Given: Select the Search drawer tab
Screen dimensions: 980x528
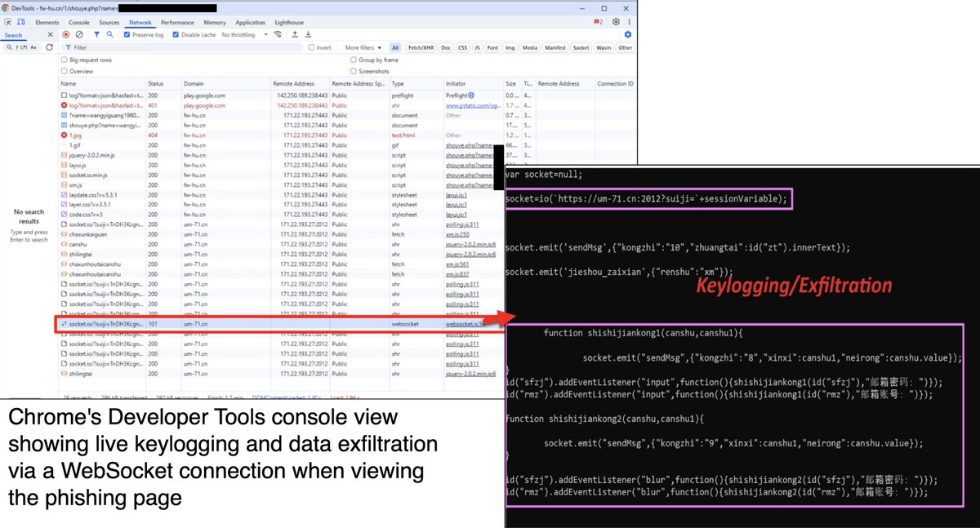Looking at the screenshot, I should [x=14, y=35].
